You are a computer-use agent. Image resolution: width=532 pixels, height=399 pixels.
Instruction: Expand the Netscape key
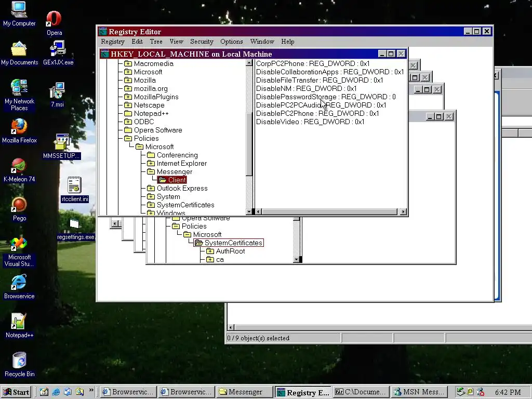[x=128, y=105]
